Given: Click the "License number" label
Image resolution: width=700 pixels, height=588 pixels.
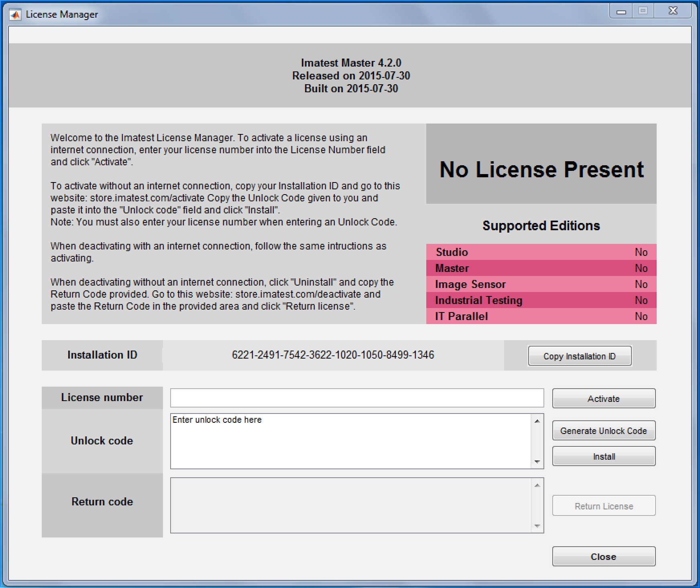Looking at the screenshot, I should point(102,397).
